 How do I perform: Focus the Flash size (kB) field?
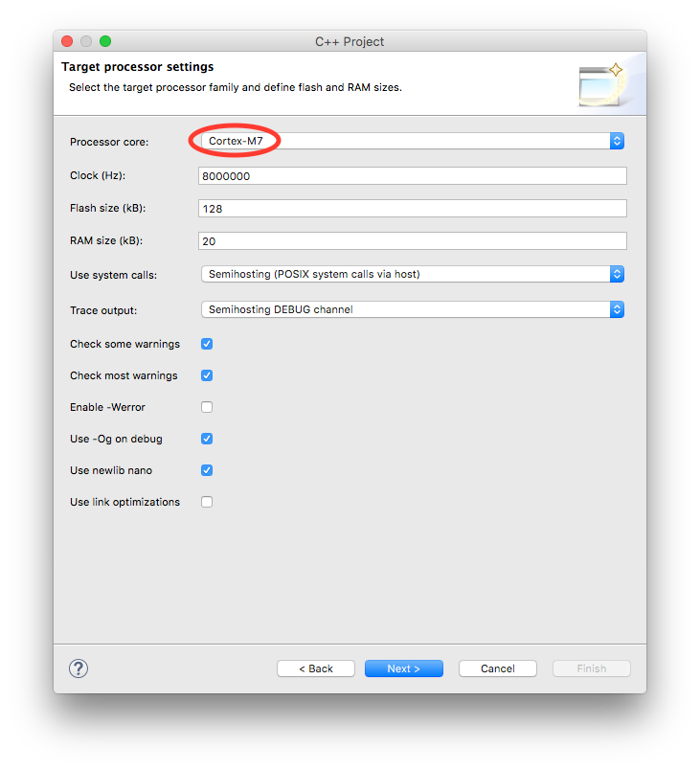coord(412,208)
